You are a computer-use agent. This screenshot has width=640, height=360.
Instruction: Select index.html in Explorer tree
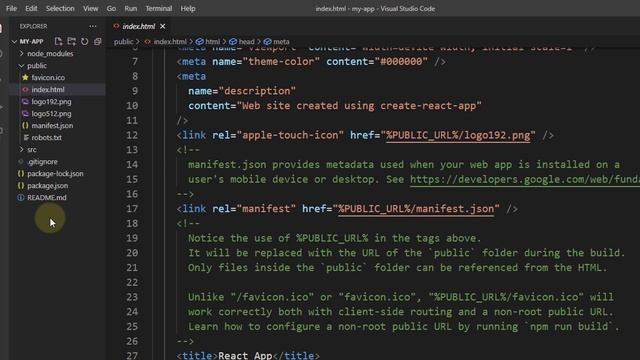pos(48,89)
